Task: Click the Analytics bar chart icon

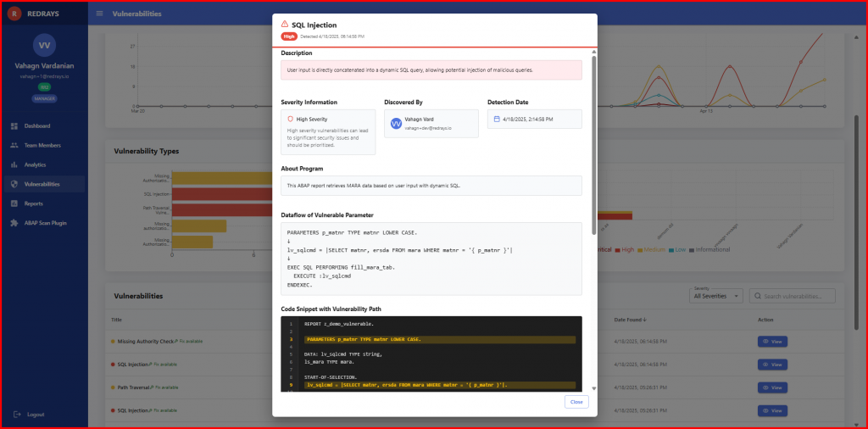Action: 14,164
